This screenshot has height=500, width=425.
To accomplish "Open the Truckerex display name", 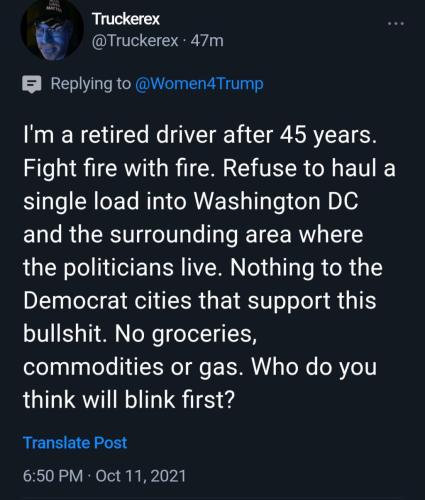I will (x=126, y=19).
